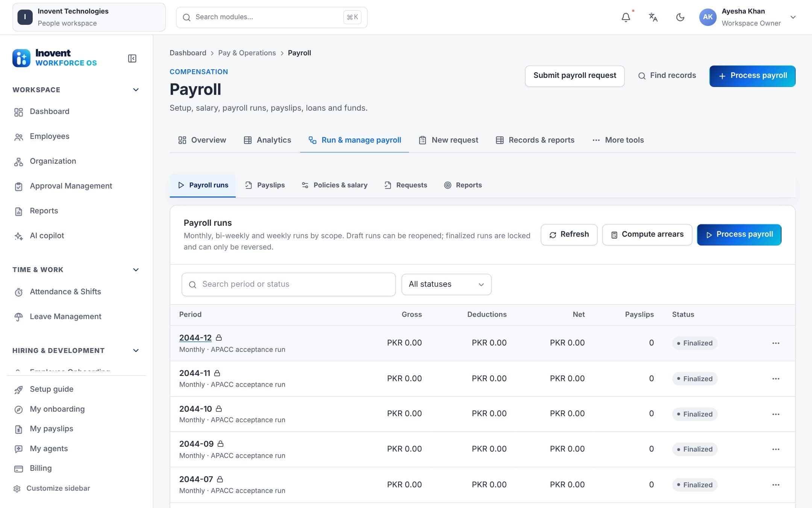Open the Inovent Technologies workspace switcher
The image size is (812, 508).
(89, 17)
